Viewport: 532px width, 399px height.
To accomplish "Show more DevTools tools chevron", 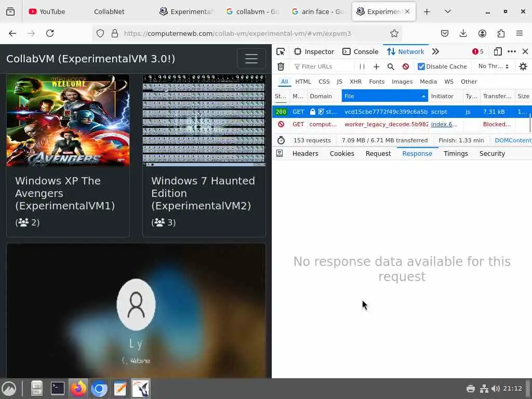I will [x=435, y=51].
